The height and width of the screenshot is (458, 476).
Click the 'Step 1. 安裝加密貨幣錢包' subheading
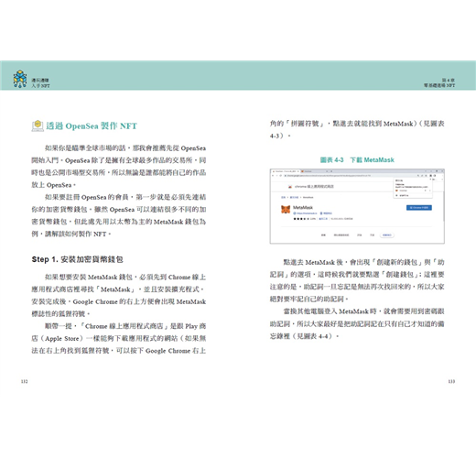[x=77, y=259]
